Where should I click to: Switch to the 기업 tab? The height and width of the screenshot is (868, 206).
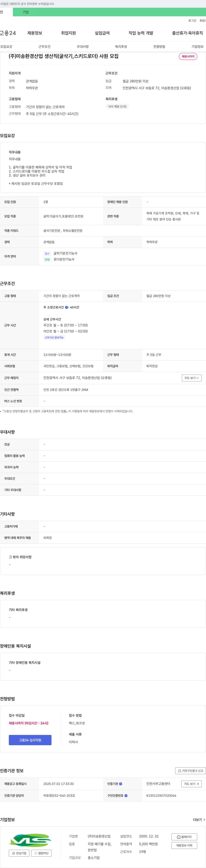pos(26,12)
